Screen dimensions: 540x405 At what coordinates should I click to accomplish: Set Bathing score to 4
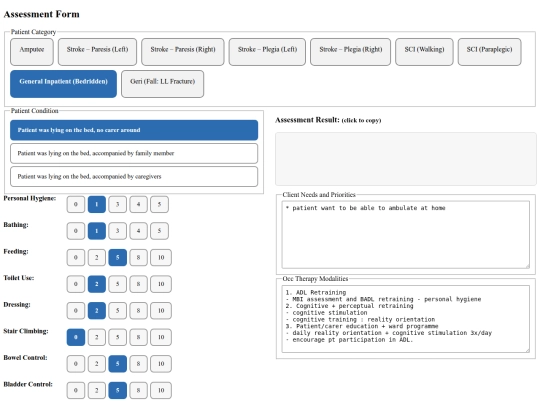[x=138, y=231]
